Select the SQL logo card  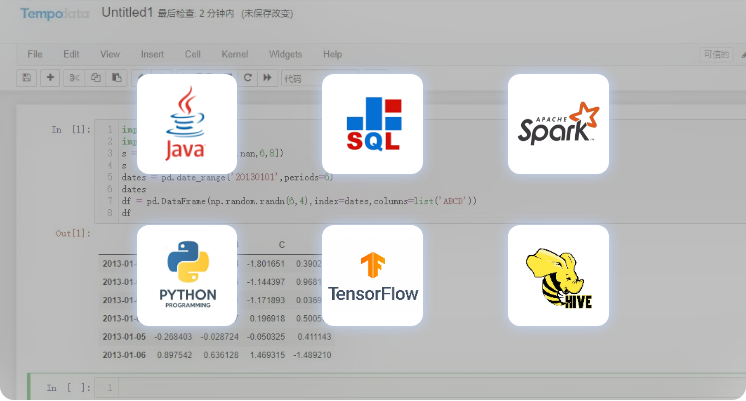pos(372,124)
